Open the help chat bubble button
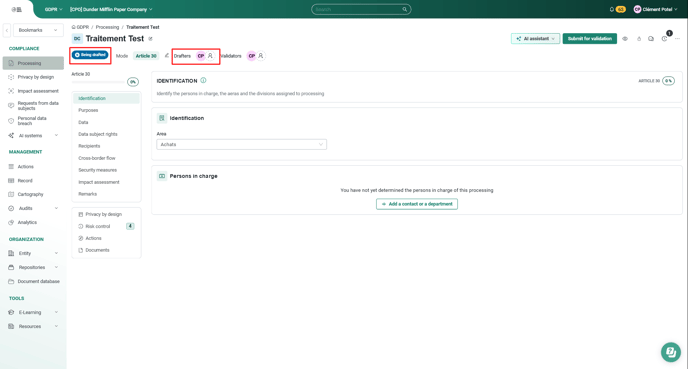The width and height of the screenshot is (688, 369). coord(671,352)
